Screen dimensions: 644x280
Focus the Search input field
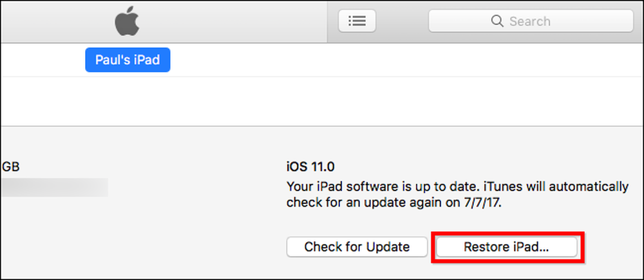coord(531,21)
